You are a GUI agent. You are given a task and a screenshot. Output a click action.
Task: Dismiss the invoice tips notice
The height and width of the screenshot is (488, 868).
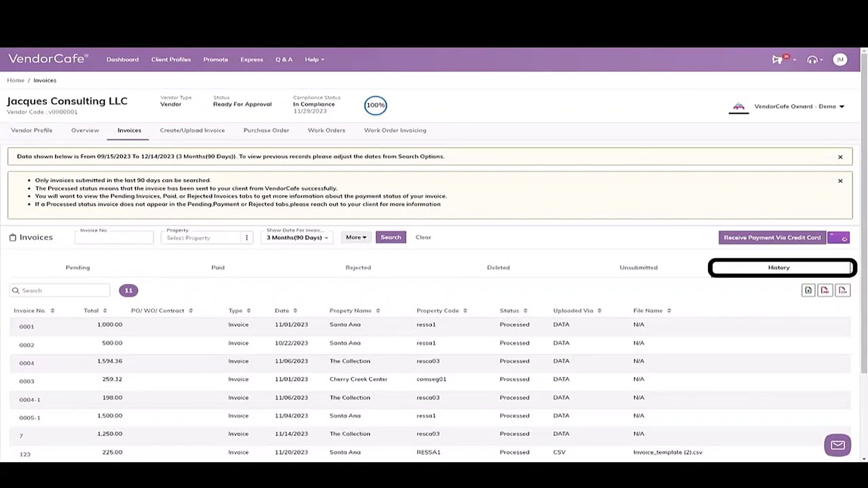(x=840, y=181)
